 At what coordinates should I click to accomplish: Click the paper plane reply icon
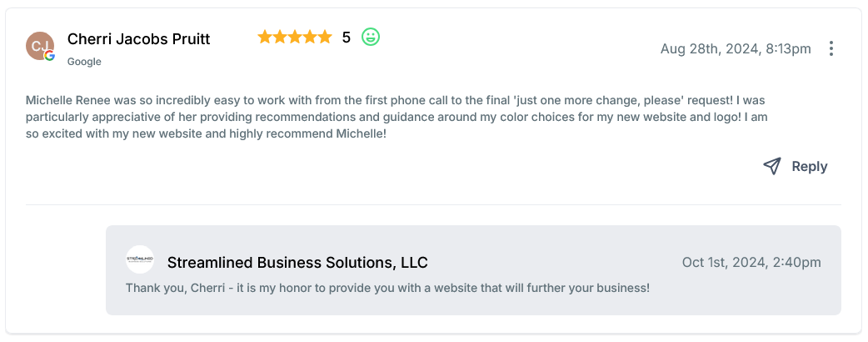pyautogui.click(x=772, y=166)
